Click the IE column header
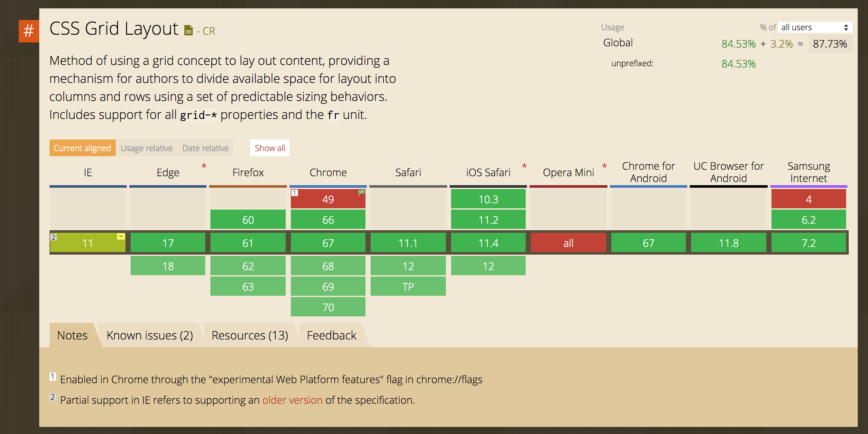 (x=88, y=173)
